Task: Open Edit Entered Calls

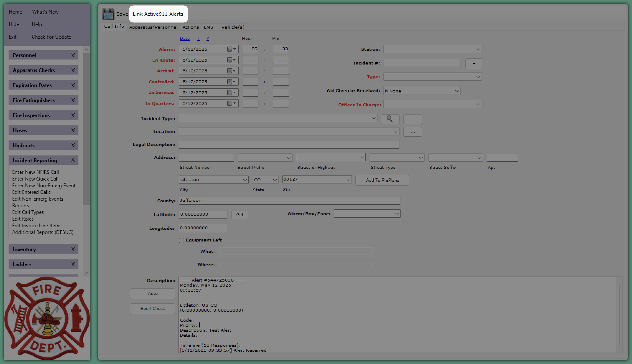Action: [31, 192]
